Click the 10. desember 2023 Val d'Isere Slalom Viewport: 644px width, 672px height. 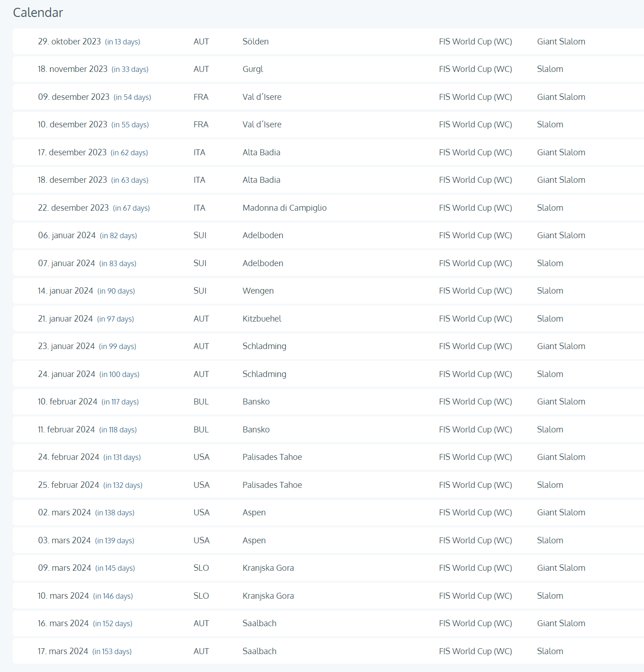click(x=328, y=125)
